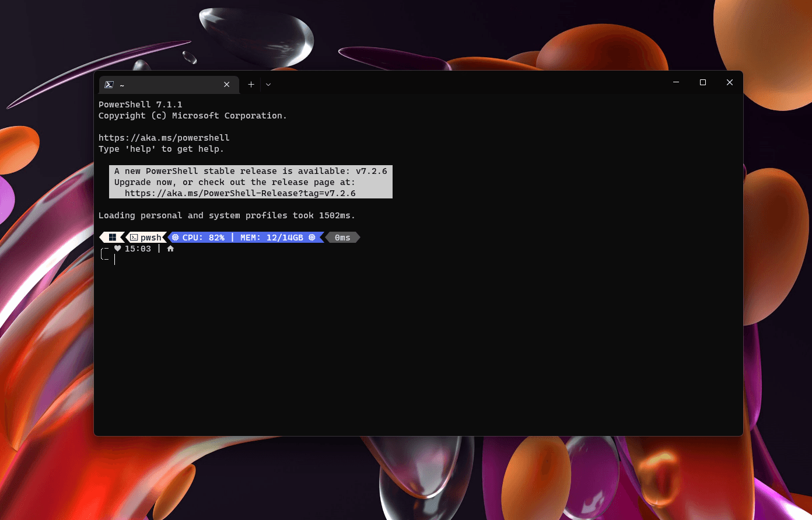Click the PowerShell-Release?tag=v7.2.6 URL

click(x=240, y=193)
